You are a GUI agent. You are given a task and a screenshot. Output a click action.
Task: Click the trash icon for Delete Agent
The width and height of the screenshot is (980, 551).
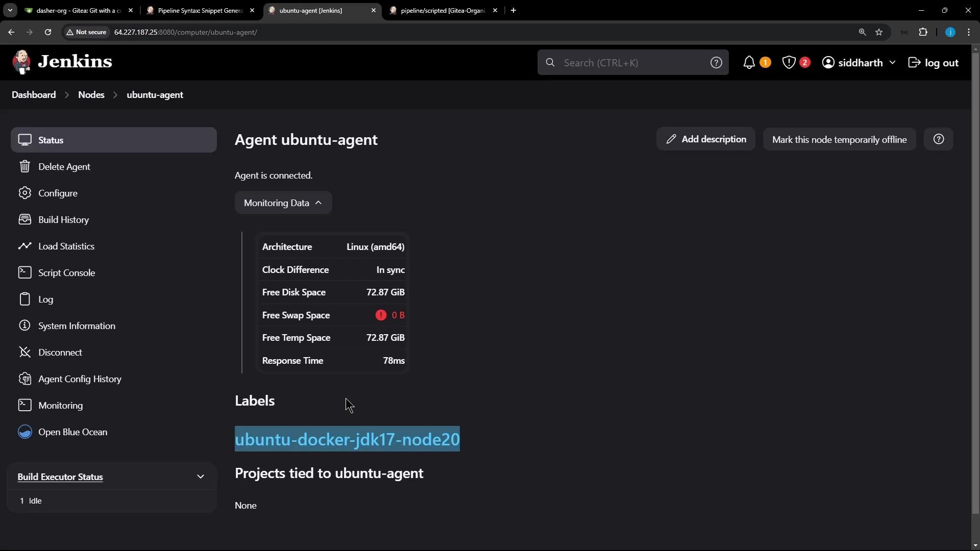pos(24,166)
